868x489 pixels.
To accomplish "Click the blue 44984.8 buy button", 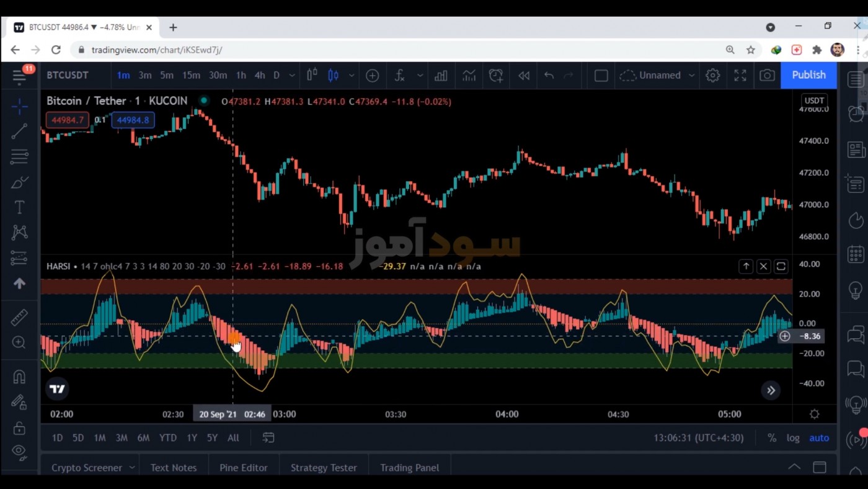I will pos(133,120).
